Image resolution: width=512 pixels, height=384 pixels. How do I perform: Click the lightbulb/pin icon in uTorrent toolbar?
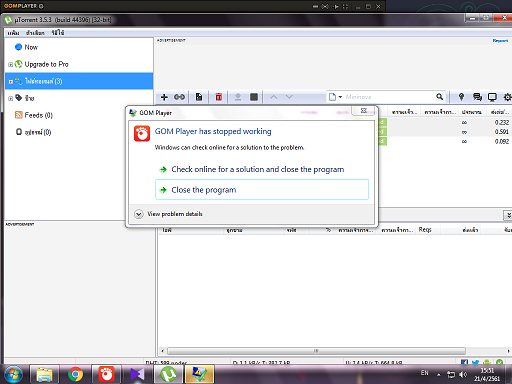(461, 97)
